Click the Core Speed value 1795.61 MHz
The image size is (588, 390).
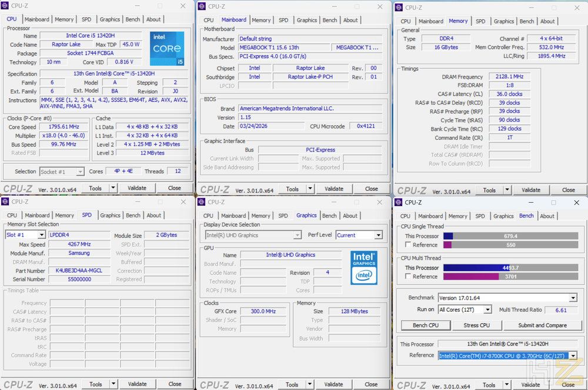pyautogui.click(x=64, y=127)
